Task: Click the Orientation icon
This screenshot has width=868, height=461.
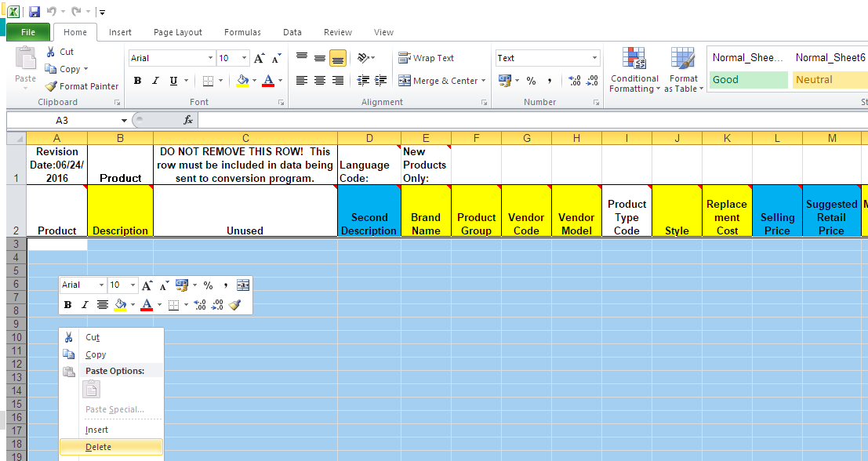Action: 364,57
